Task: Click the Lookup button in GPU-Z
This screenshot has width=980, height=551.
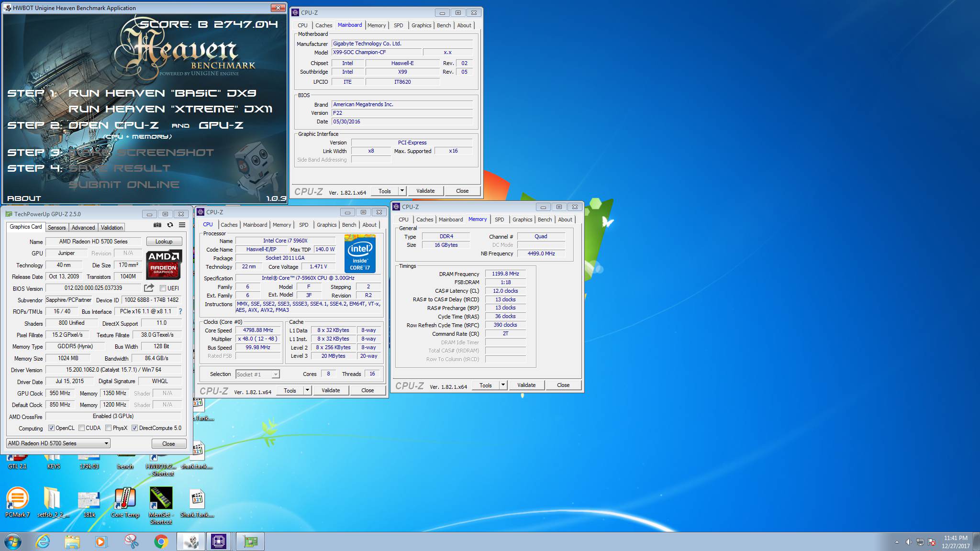Action: pos(164,242)
